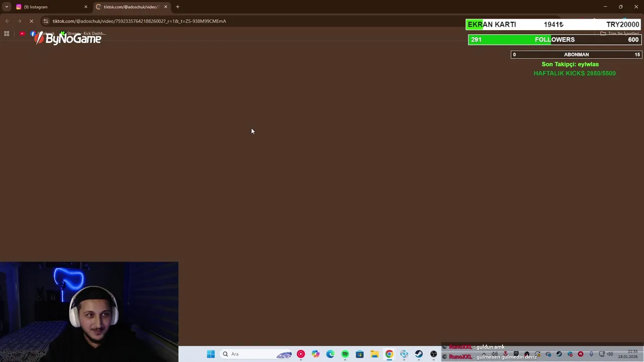Click the FOLLOWERS goal progress bar

(x=554, y=40)
